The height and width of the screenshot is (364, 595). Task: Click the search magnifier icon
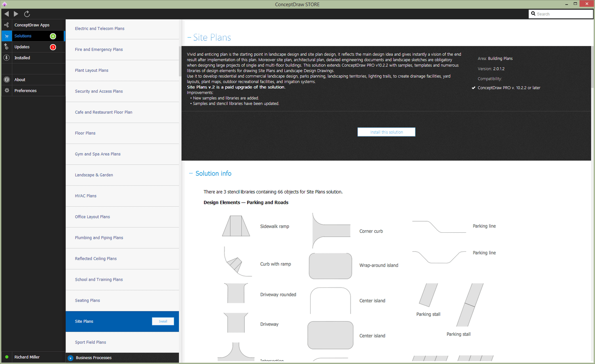point(534,14)
